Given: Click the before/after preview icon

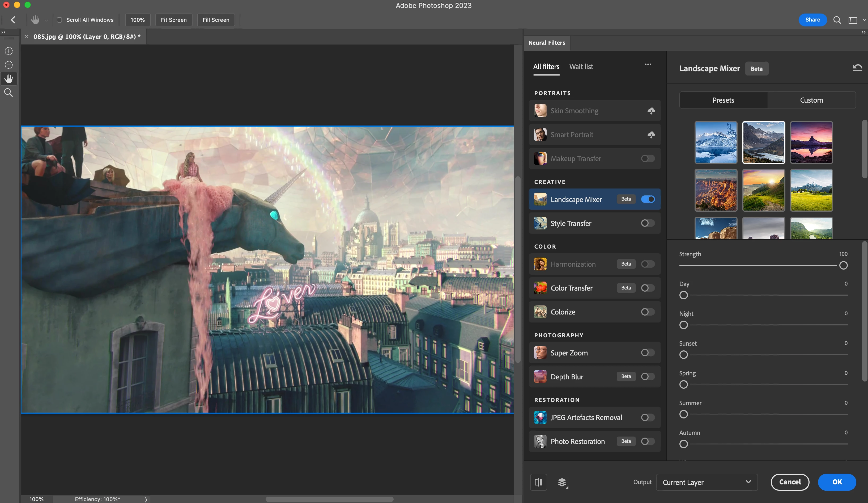Looking at the screenshot, I should coord(538,482).
